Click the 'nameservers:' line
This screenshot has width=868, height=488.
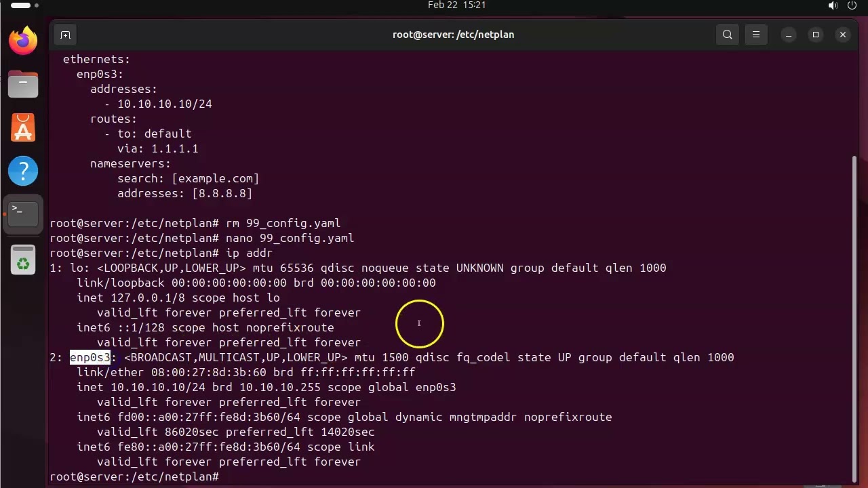[131, 163]
